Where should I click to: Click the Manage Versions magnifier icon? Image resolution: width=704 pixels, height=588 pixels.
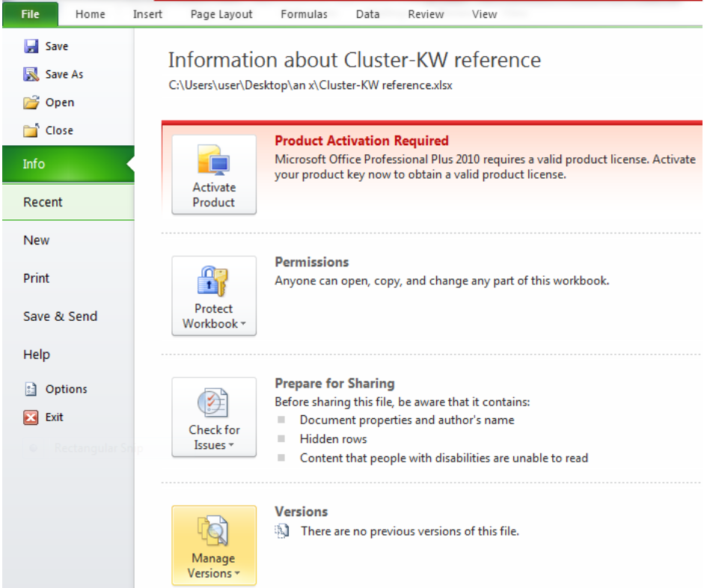[212, 530]
